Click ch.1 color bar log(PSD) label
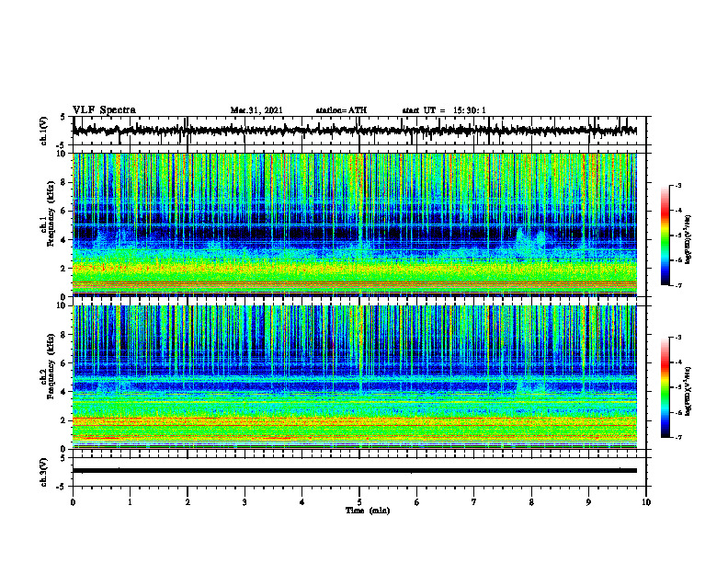Screen dimensions: 728x563 pyautogui.click(x=688, y=239)
